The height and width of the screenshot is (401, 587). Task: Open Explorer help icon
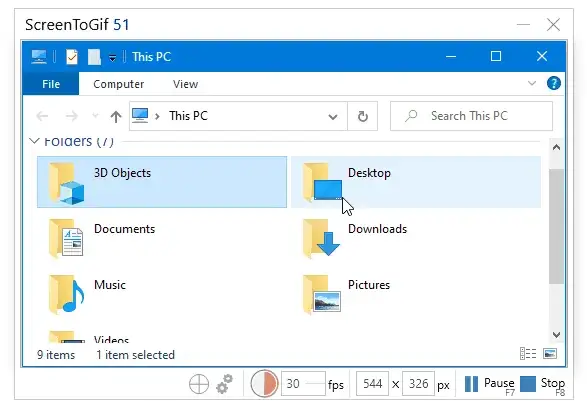554,83
